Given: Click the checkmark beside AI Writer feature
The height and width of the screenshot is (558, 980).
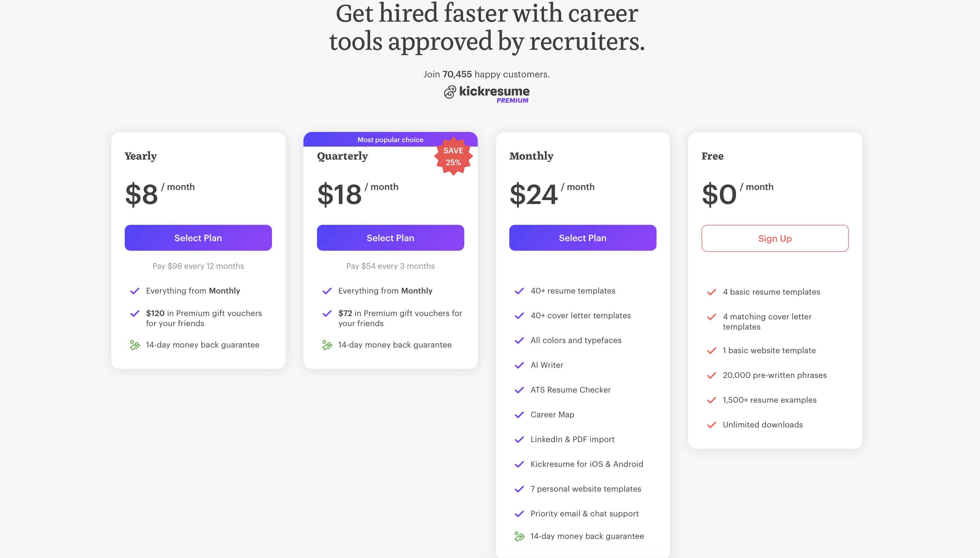Looking at the screenshot, I should 519,365.
